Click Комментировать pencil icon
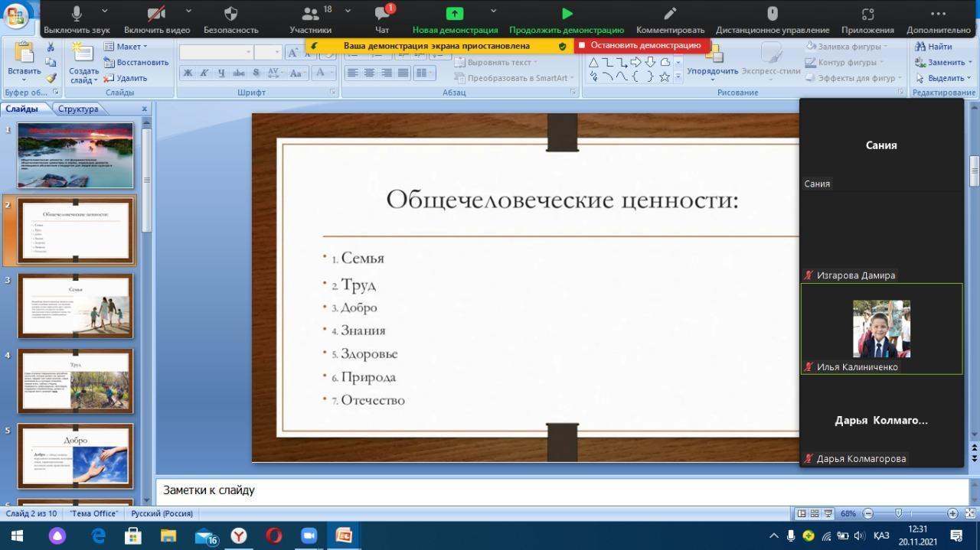 coord(670,19)
